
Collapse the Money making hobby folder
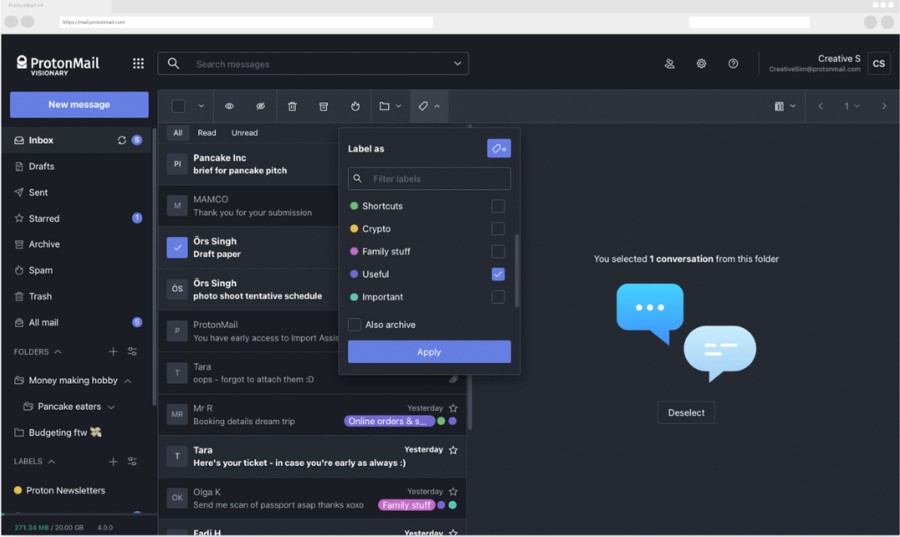[x=127, y=380]
